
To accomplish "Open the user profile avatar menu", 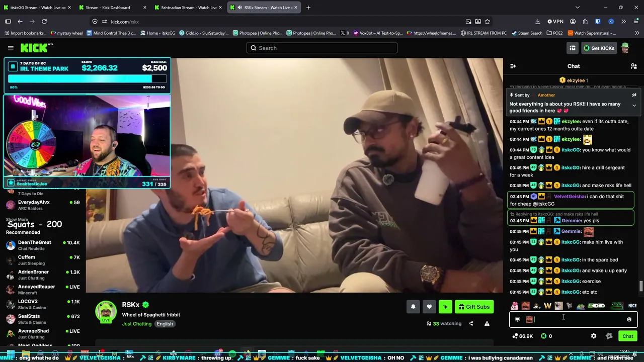I will 625,48.
